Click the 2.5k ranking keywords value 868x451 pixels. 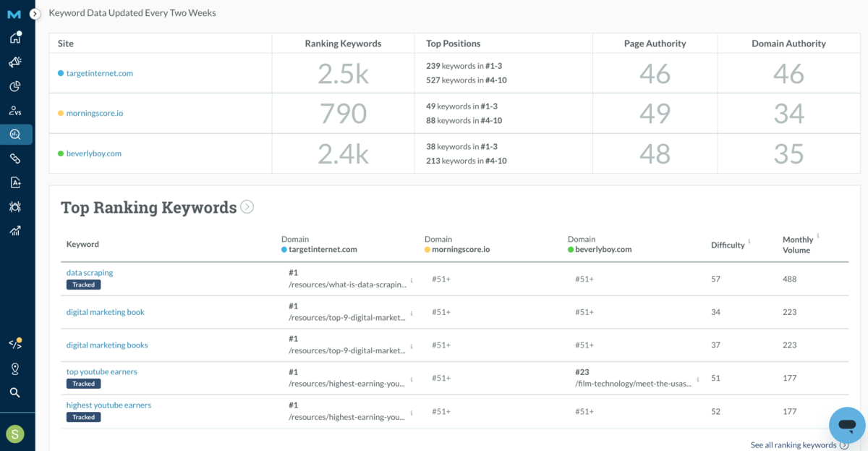tap(343, 73)
